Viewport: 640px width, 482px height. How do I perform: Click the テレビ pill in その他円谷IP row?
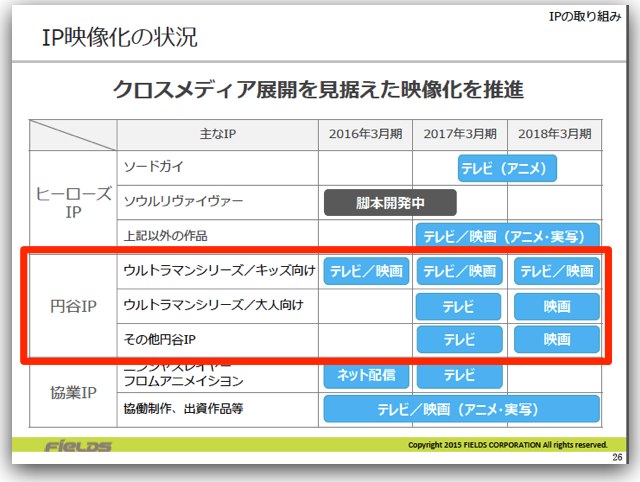[460, 339]
